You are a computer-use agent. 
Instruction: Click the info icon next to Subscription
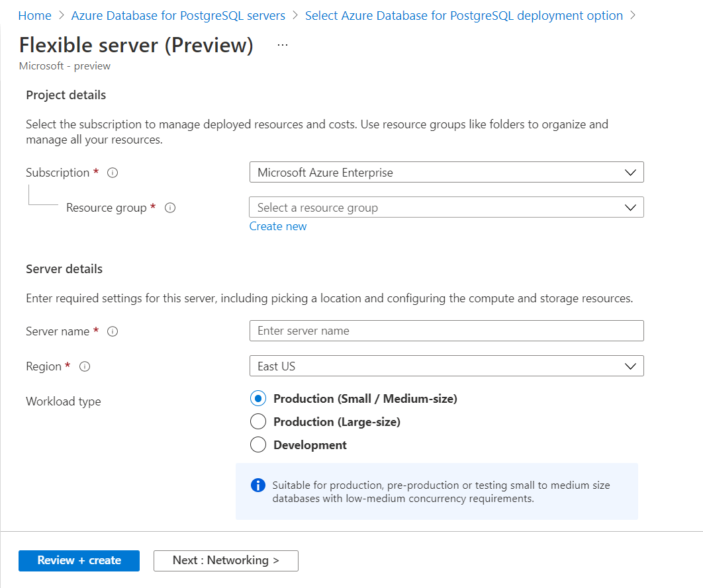click(113, 173)
